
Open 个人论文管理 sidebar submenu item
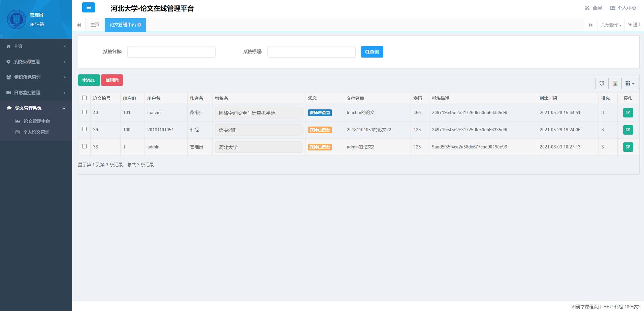[36, 132]
